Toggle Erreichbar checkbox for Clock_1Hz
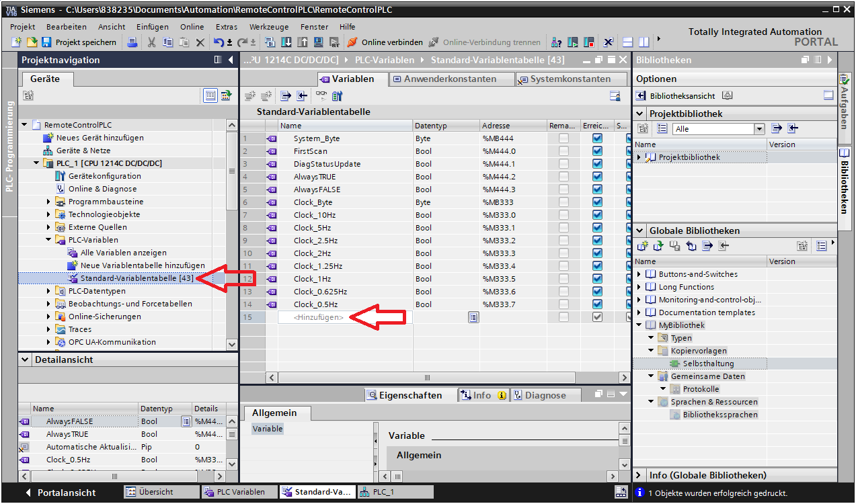The height and width of the screenshot is (504, 856). pos(597,279)
